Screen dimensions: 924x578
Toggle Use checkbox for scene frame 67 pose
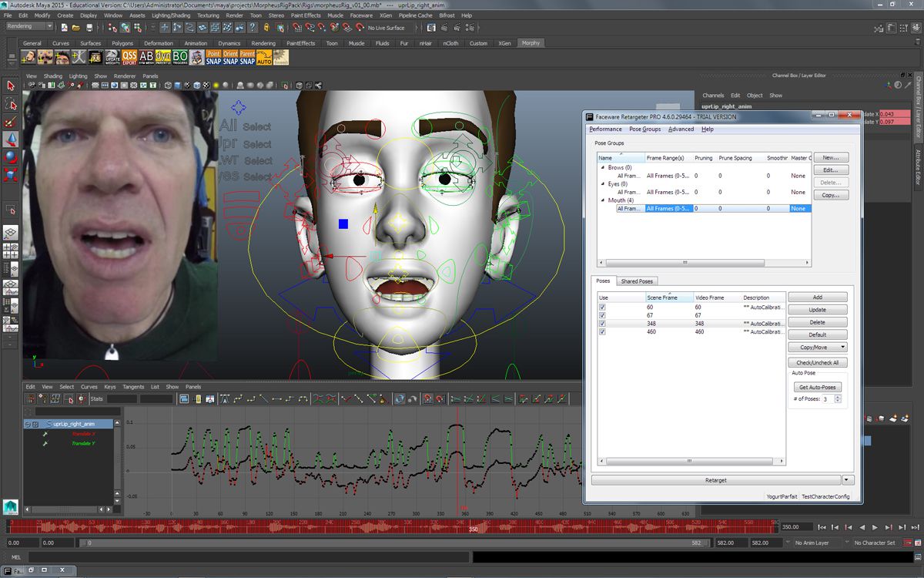[602, 315]
